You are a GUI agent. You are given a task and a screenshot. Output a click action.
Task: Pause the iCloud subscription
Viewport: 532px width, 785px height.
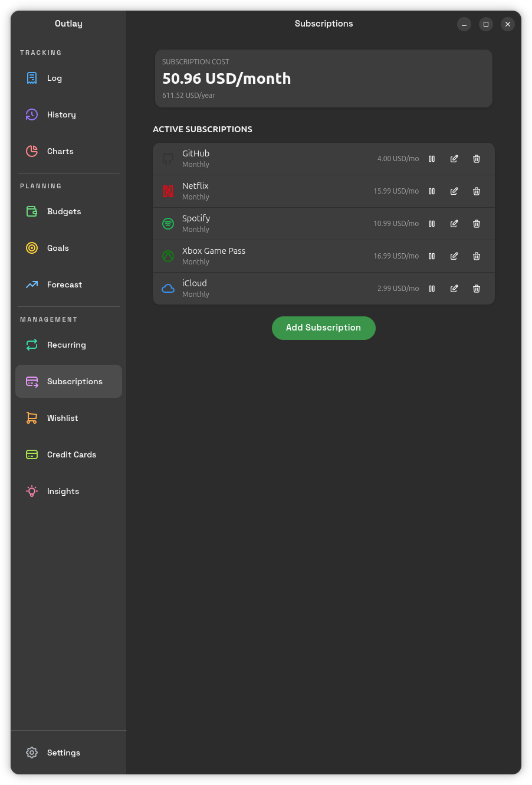point(432,289)
